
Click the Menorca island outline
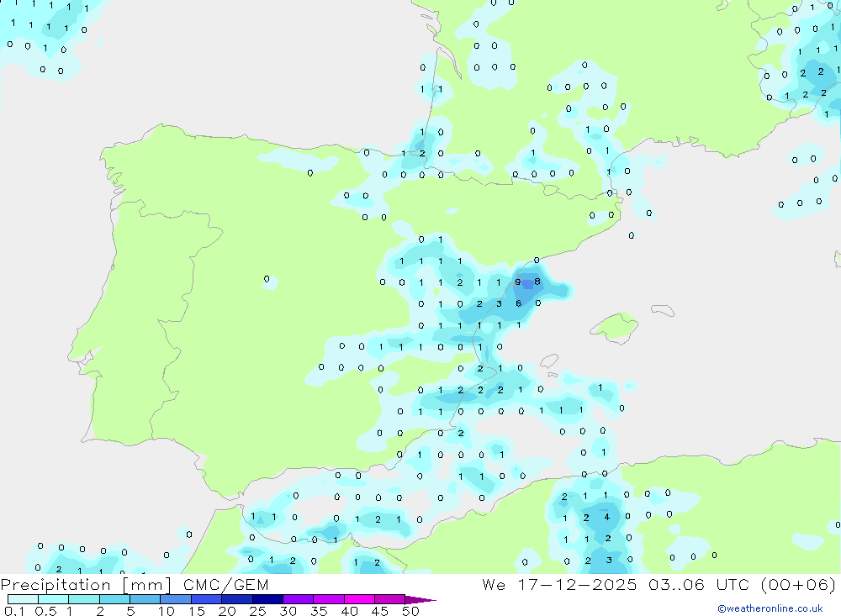pyautogui.click(x=663, y=310)
